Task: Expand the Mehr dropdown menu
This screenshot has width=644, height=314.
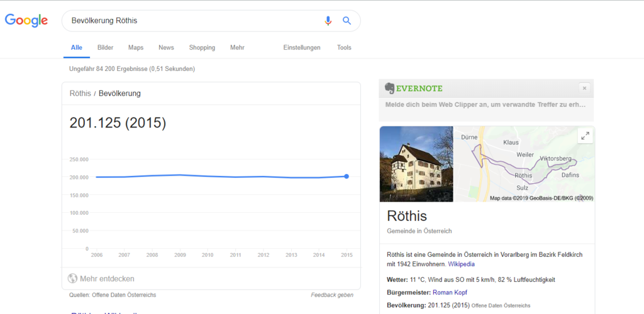Action: 237,48
